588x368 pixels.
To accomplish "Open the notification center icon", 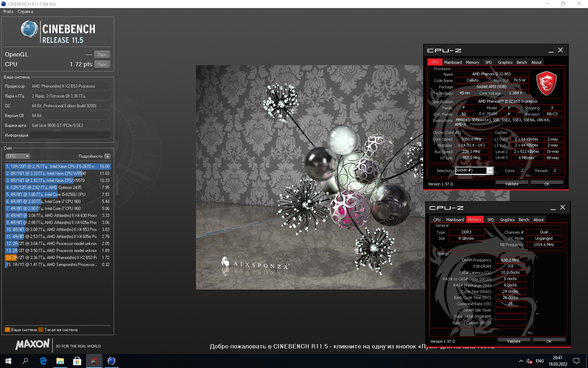I will [x=576, y=361].
